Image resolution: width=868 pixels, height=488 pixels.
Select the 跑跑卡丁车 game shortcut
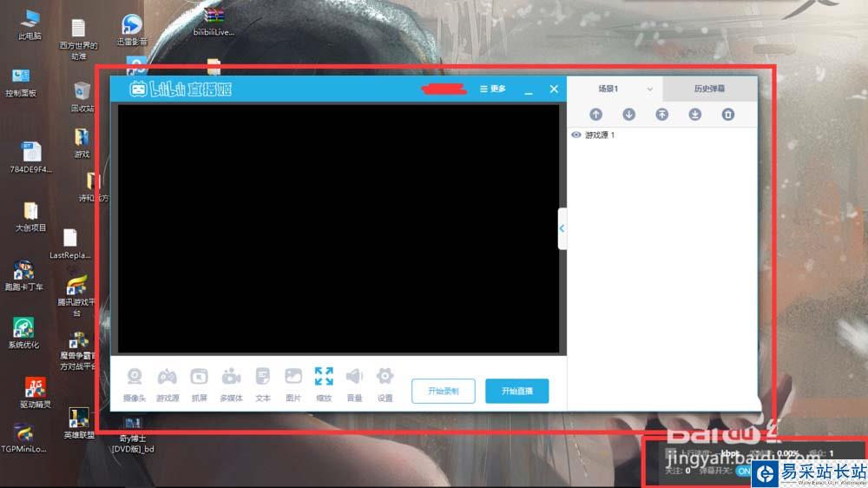point(23,275)
